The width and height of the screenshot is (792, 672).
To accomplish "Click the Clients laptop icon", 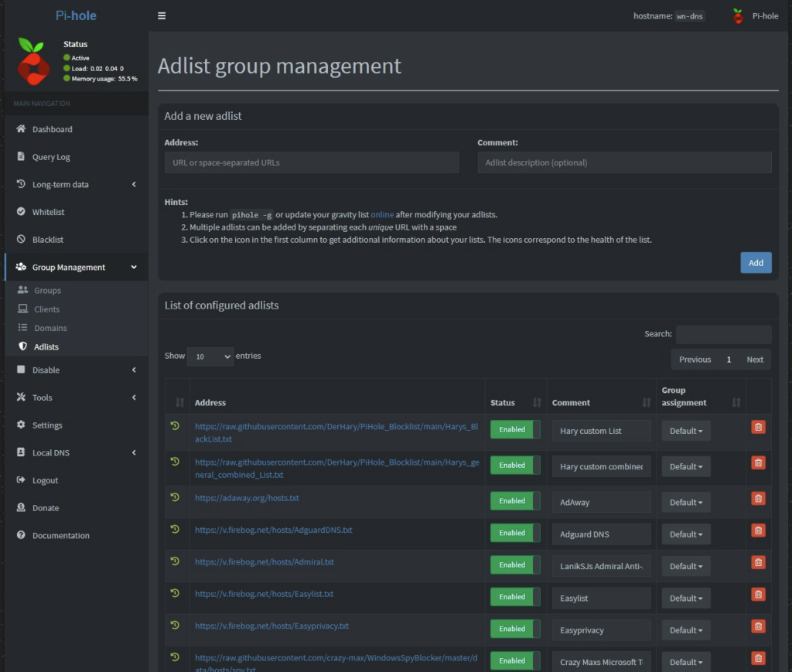I will (22, 309).
